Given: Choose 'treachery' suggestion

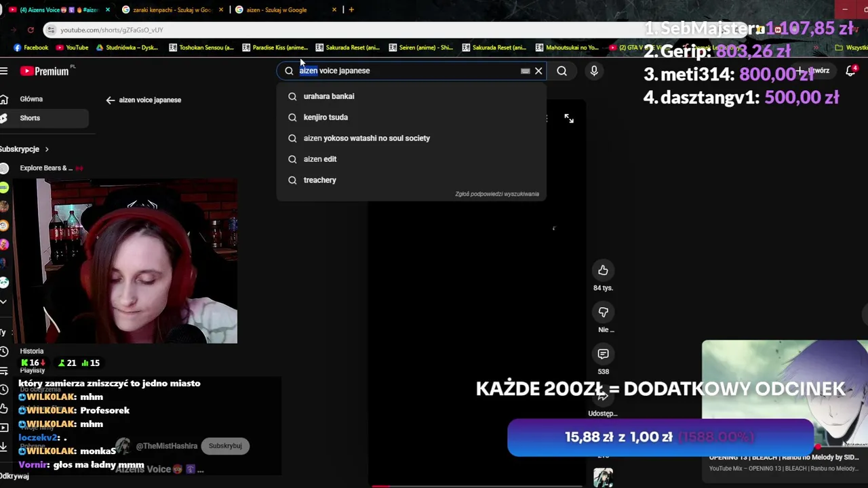Looking at the screenshot, I should point(411,180).
